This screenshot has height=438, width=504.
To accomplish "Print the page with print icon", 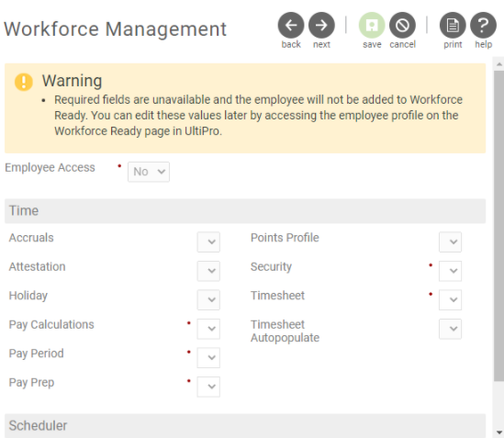I will [453, 25].
